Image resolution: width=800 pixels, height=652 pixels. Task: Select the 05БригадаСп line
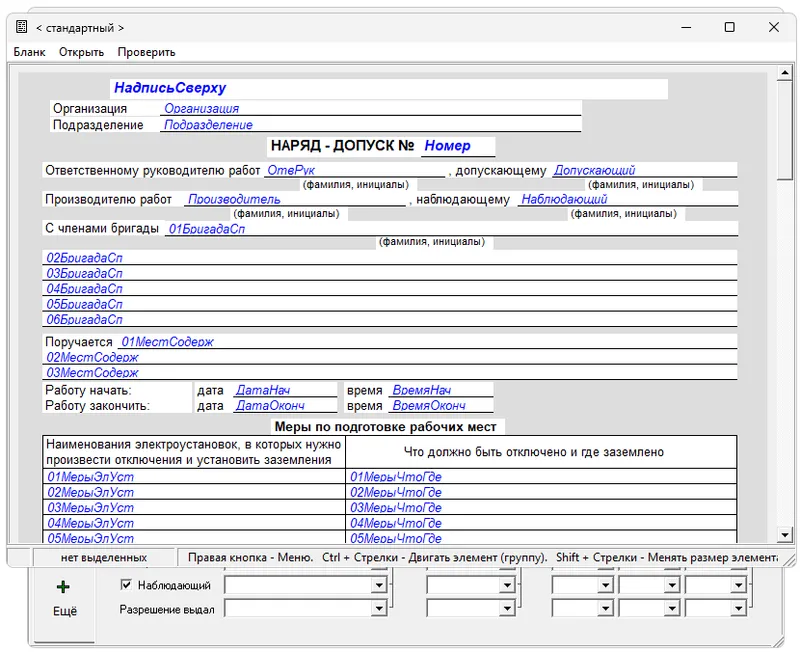tap(390, 304)
